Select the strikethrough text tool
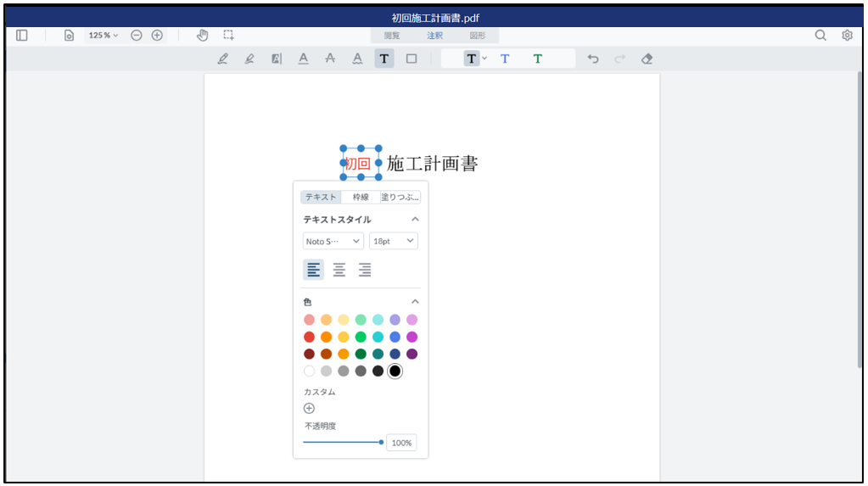The width and height of the screenshot is (868, 486). [330, 59]
